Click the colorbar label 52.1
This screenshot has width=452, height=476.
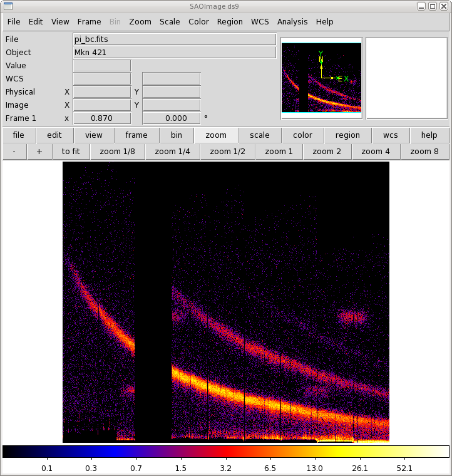pyautogui.click(x=404, y=468)
